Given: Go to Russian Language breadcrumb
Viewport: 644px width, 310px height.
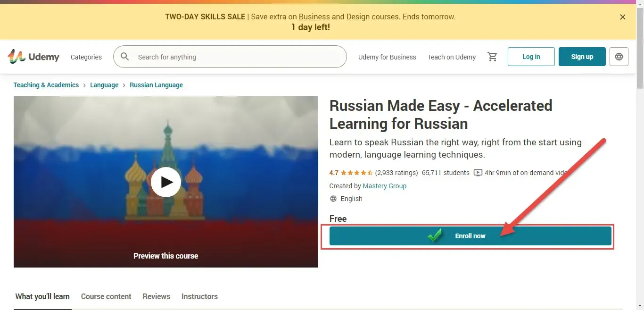Looking at the screenshot, I should click(x=156, y=85).
